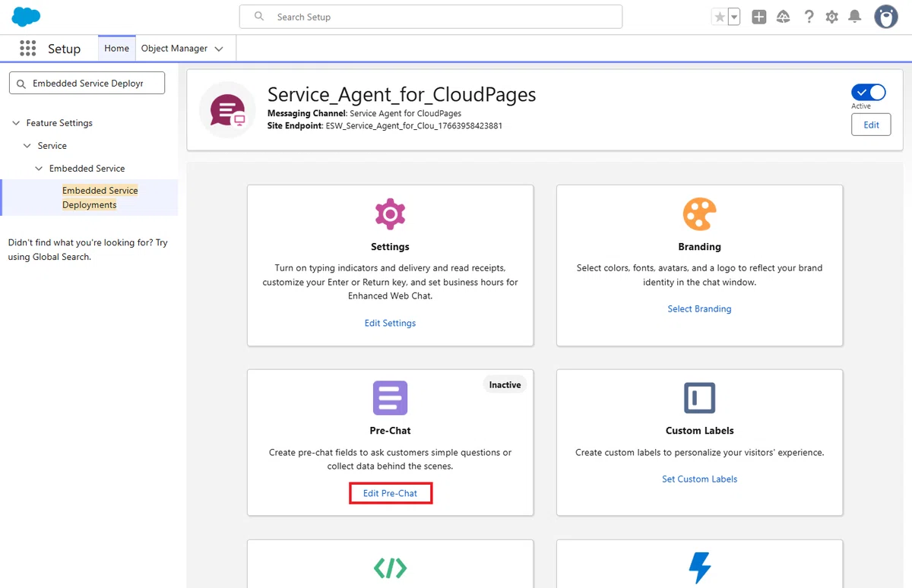
Task: Open the global actions plus icon
Action: click(758, 17)
